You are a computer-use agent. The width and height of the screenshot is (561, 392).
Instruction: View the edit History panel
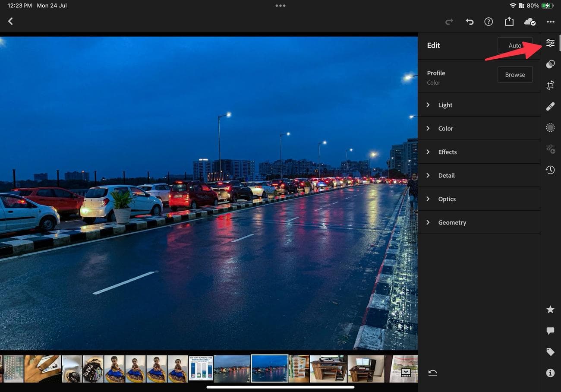click(550, 170)
